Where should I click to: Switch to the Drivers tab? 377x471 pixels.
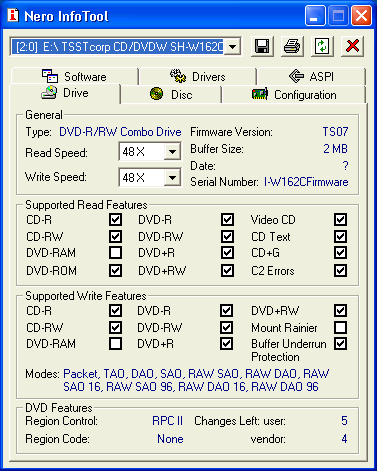[x=198, y=77]
